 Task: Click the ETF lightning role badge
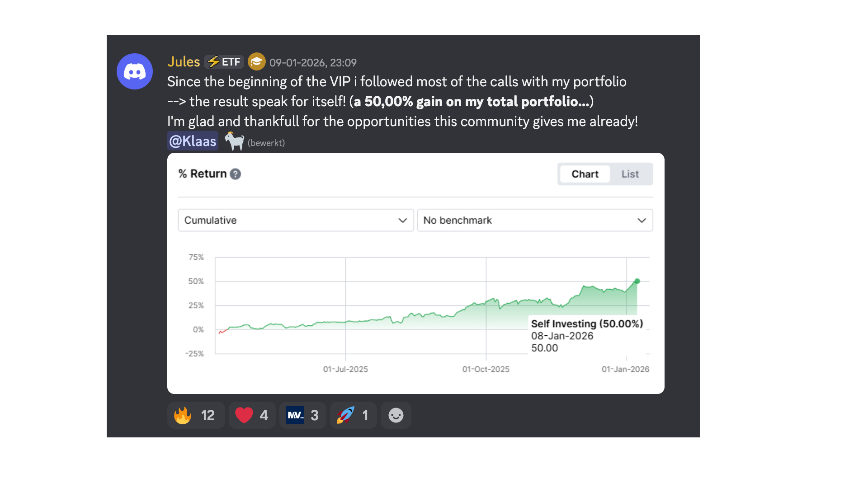coord(224,62)
